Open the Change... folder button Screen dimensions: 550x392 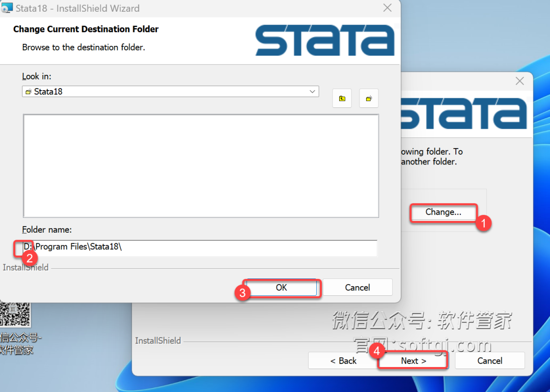(444, 212)
